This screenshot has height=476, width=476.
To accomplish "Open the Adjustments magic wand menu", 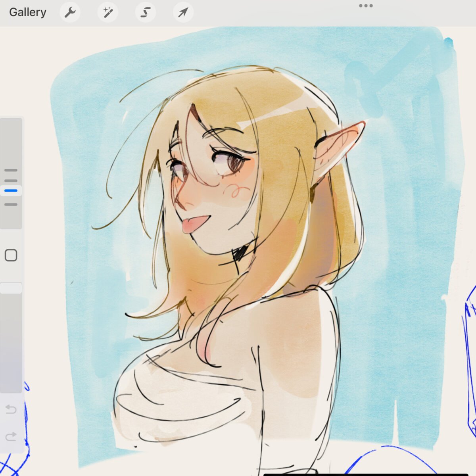I will (107, 12).
